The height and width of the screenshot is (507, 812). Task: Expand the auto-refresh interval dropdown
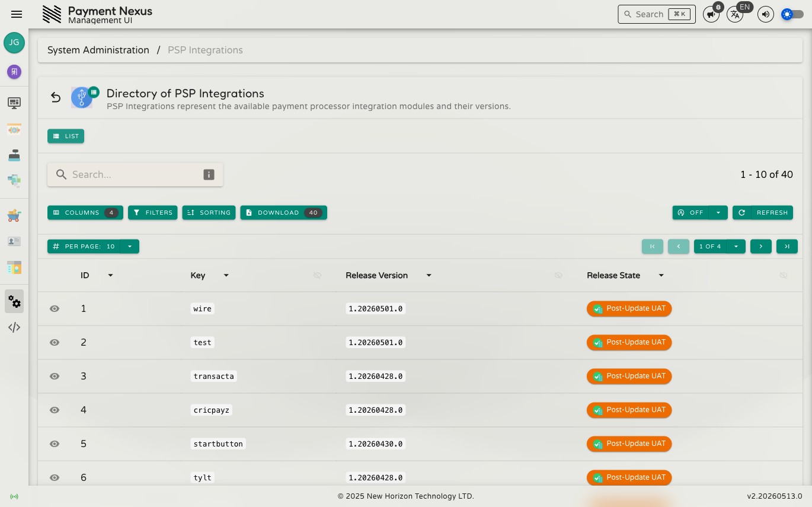coord(718,212)
